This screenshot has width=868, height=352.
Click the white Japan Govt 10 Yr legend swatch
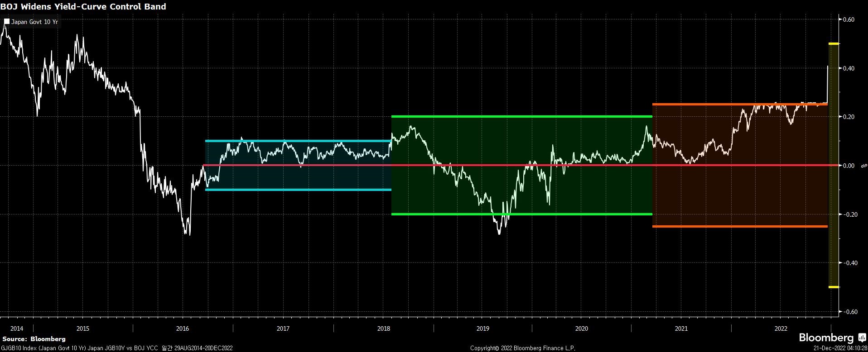pos(7,21)
